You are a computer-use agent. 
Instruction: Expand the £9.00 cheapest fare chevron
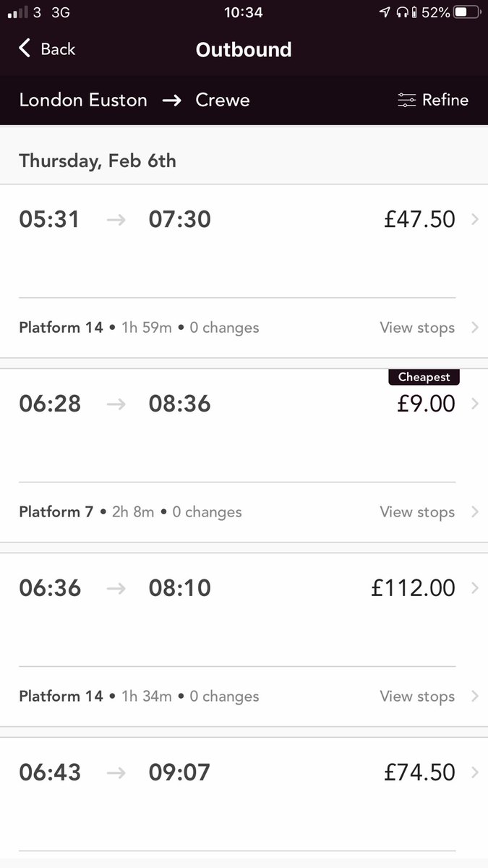point(475,404)
